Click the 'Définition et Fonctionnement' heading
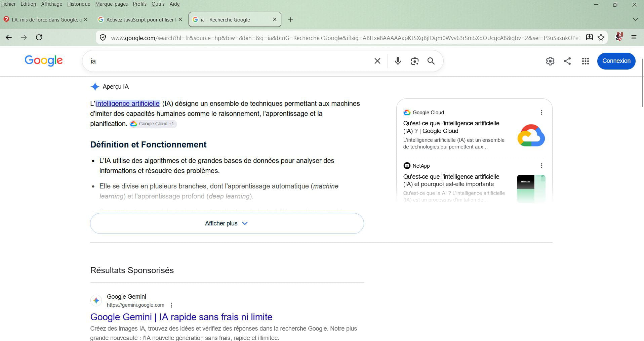644x341 pixels. [x=148, y=144]
